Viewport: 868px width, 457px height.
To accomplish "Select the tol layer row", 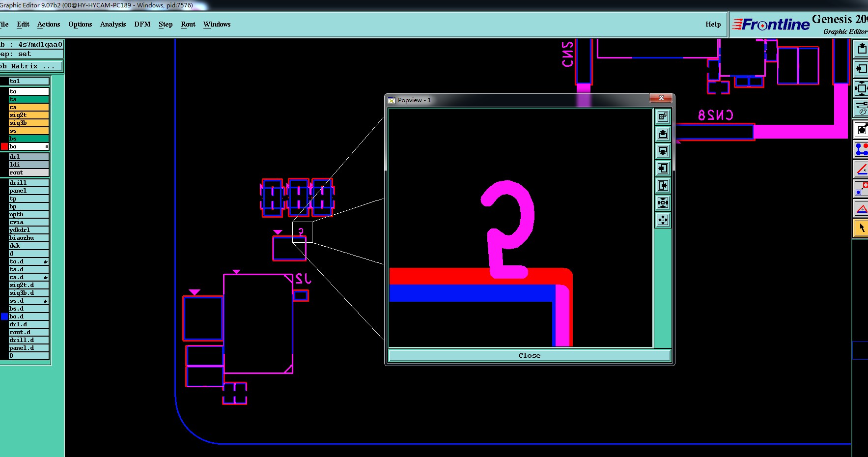I will click(x=29, y=81).
